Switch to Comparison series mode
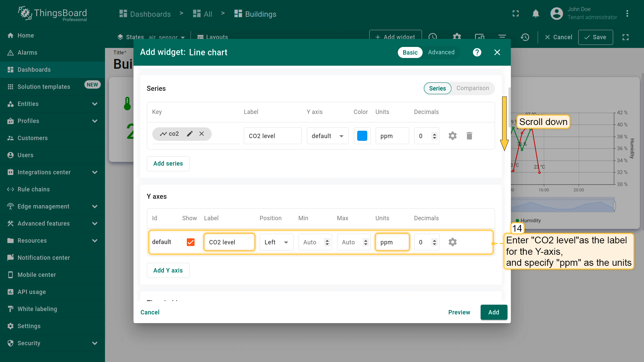This screenshot has width=644, height=362. coord(472,88)
